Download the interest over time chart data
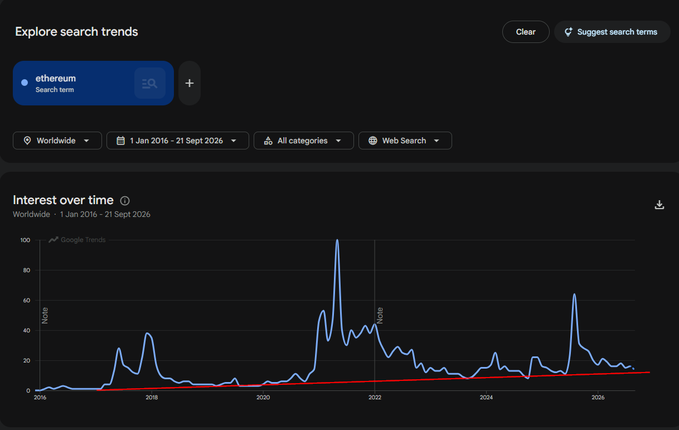The width and height of the screenshot is (679, 430). click(659, 204)
